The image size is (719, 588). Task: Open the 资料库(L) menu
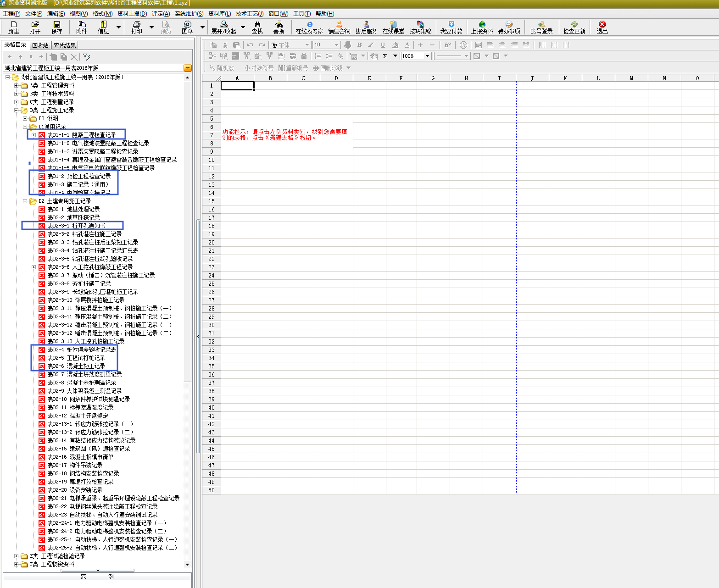point(219,14)
